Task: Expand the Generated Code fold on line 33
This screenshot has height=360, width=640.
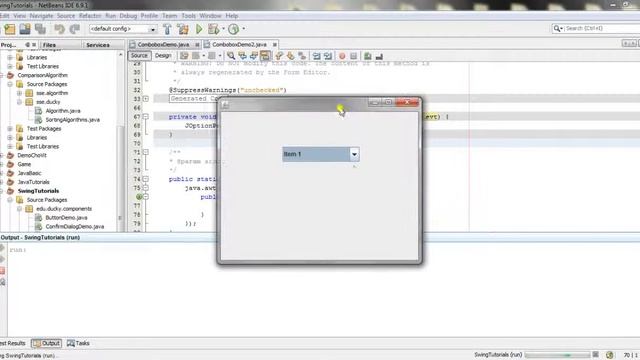Action: coord(146,99)
